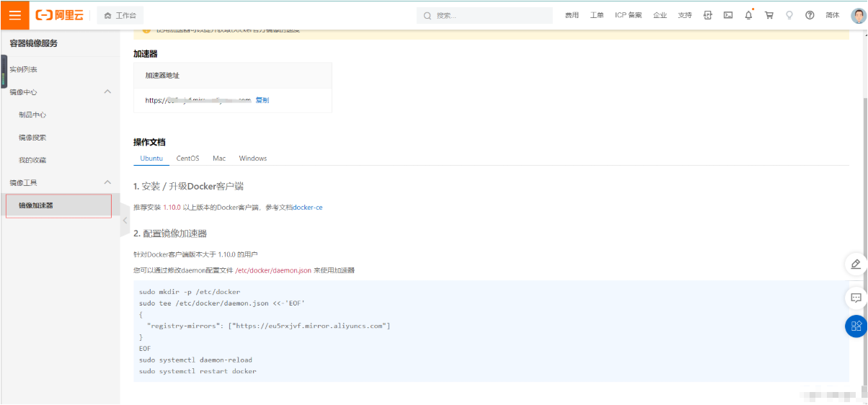Image resolution: width=868 pixels, height=405 pixels.
Task: Click 复制 to copy accelerator address
Action: point(262,101)
